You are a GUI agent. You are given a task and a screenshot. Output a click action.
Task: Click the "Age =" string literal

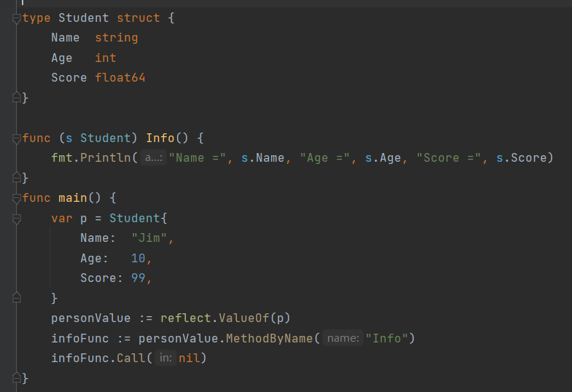tap(325, 157)
